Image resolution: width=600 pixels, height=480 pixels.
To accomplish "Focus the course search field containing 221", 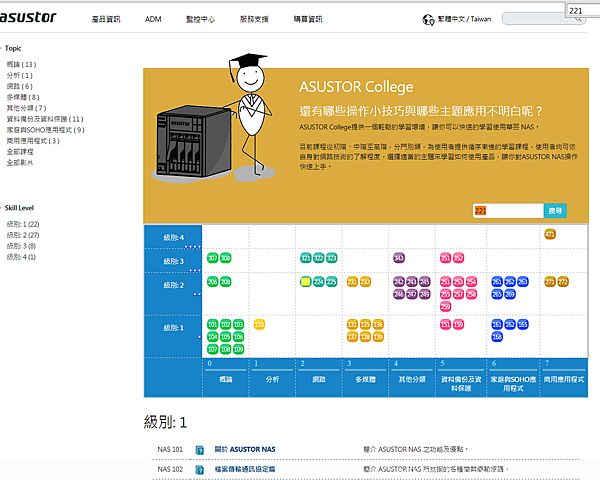I will pos(508,211).
